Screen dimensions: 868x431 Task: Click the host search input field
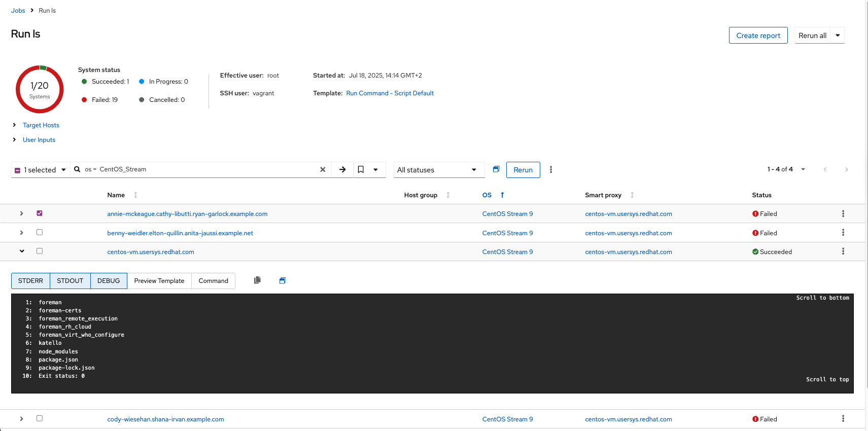click(203, 170)
